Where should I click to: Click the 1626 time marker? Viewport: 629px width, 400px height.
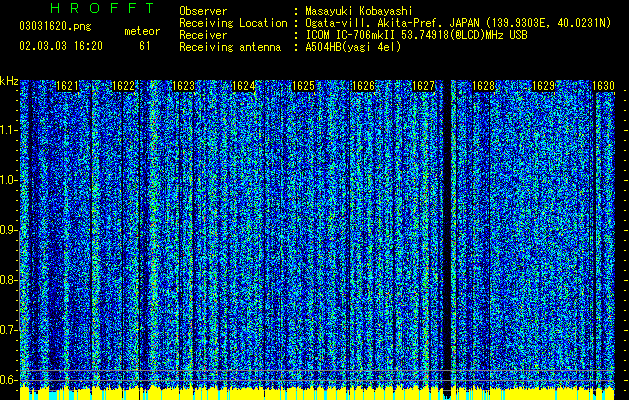pyautogui.click(x=363, y=86)
